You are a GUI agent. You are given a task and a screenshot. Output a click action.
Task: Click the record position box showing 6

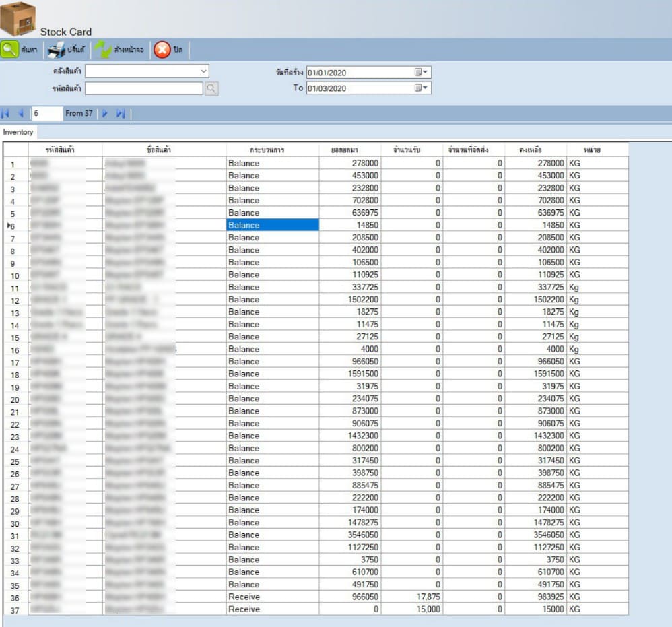46,114
